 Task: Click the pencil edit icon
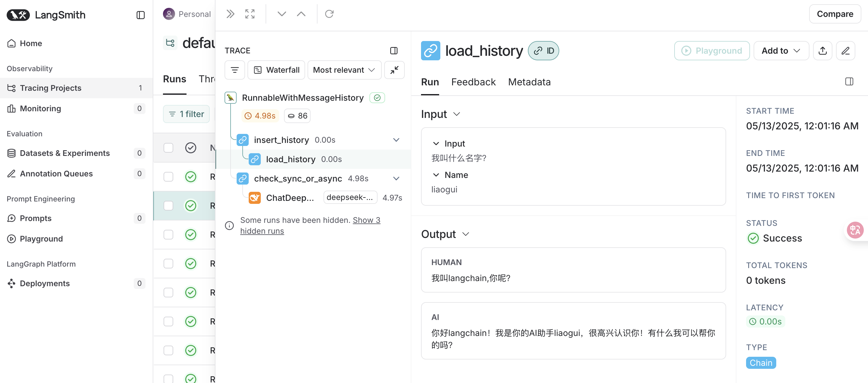point(845,51)
